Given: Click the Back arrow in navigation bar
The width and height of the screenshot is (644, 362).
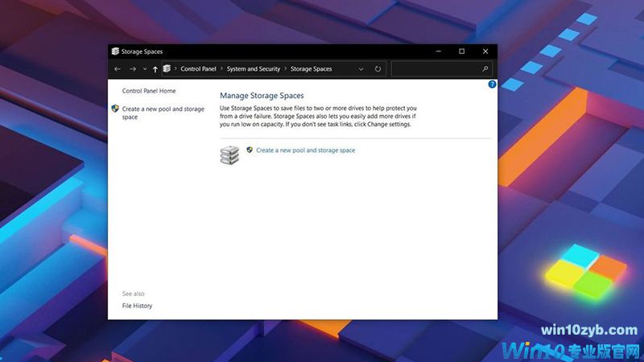Looking at the screenshot, I should click(x=118, y=69).
